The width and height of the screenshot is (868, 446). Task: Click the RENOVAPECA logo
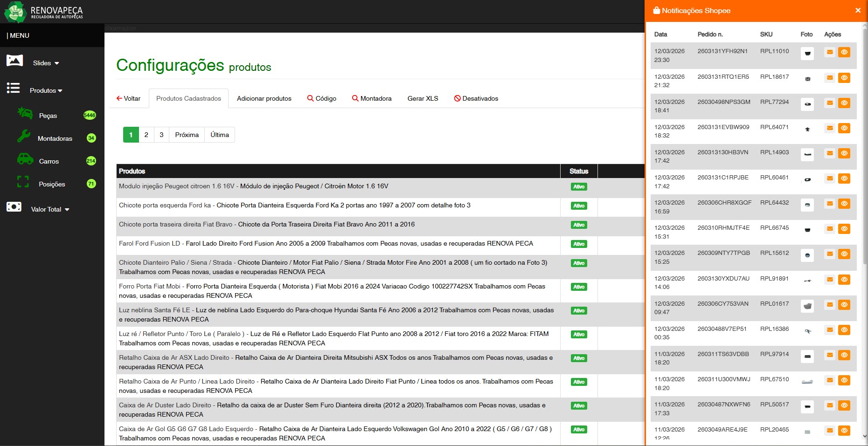pos(43,12)
